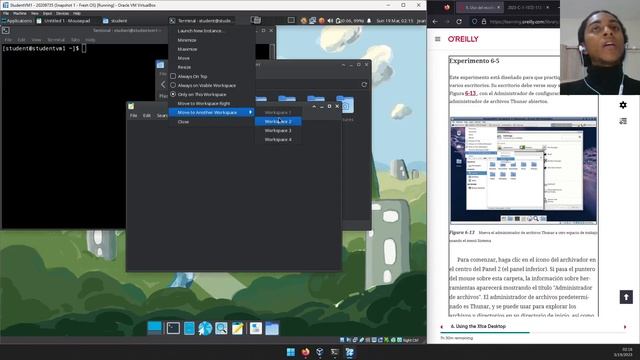
Task: Click Terminal - student panel task button
Action: pos(201,20)
